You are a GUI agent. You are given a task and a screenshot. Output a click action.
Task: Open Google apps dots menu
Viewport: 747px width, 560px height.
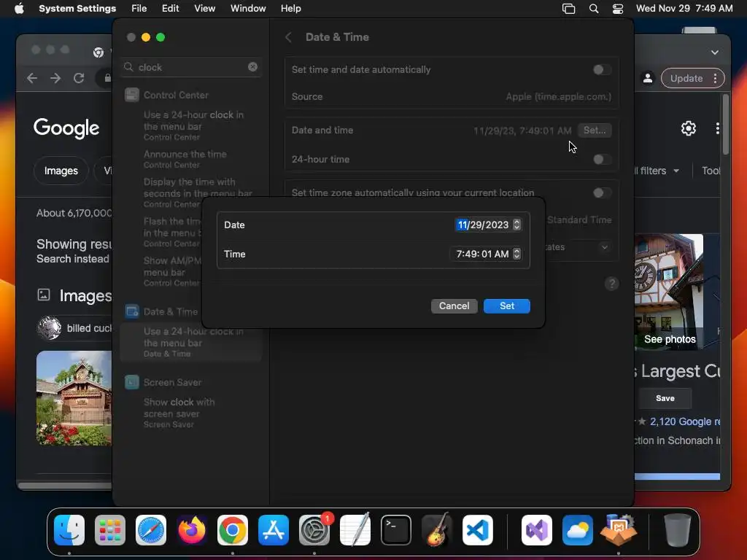point(718,128)
